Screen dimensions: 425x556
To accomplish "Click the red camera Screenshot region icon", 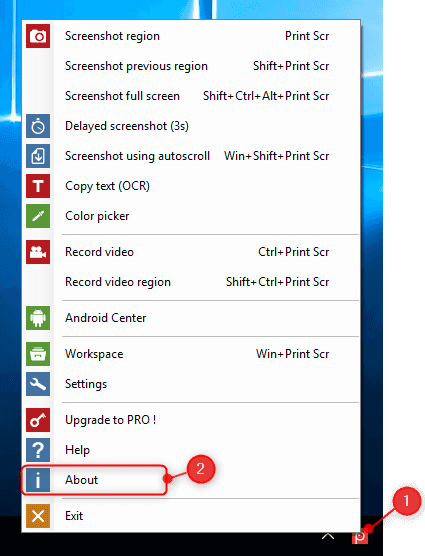I will pyautogui.click(x=38, y=36).
